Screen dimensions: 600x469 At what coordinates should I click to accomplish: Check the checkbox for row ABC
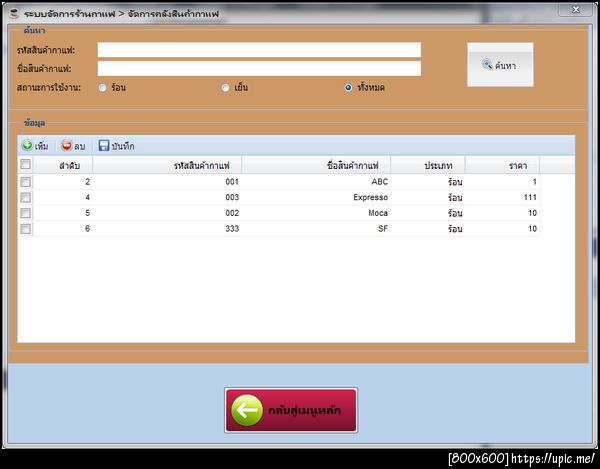(25, 182)
